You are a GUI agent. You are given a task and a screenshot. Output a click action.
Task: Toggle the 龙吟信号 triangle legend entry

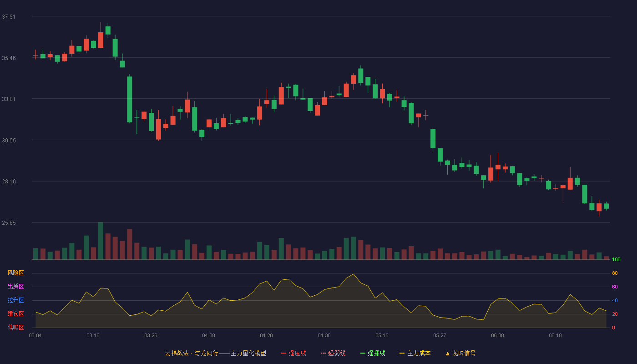[x=460, y=353]
